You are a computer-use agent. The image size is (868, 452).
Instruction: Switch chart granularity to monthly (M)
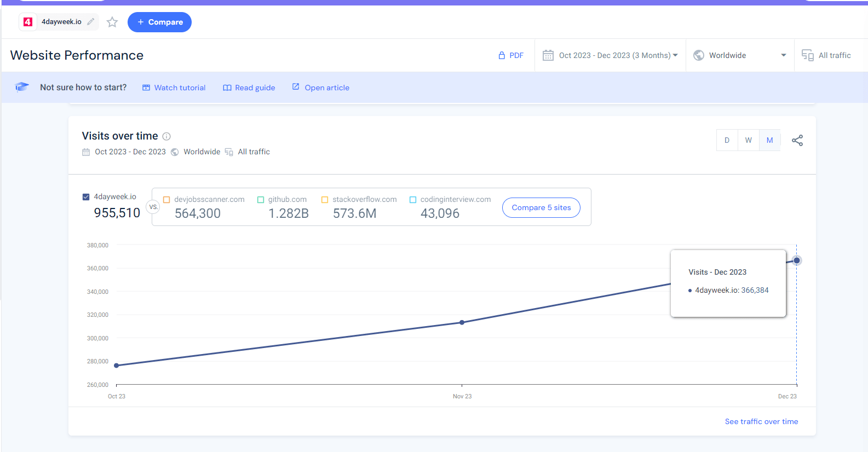click(769, 140)
